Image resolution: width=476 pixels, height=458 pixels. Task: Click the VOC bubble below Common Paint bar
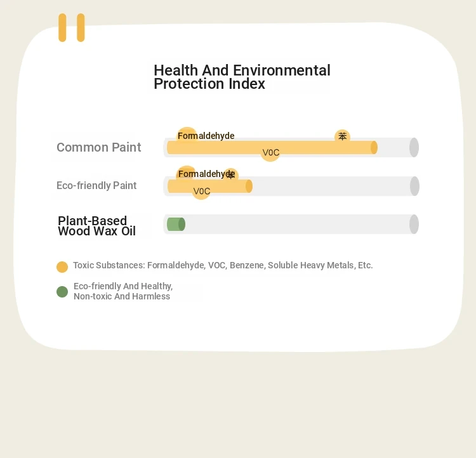coord(270,152)
